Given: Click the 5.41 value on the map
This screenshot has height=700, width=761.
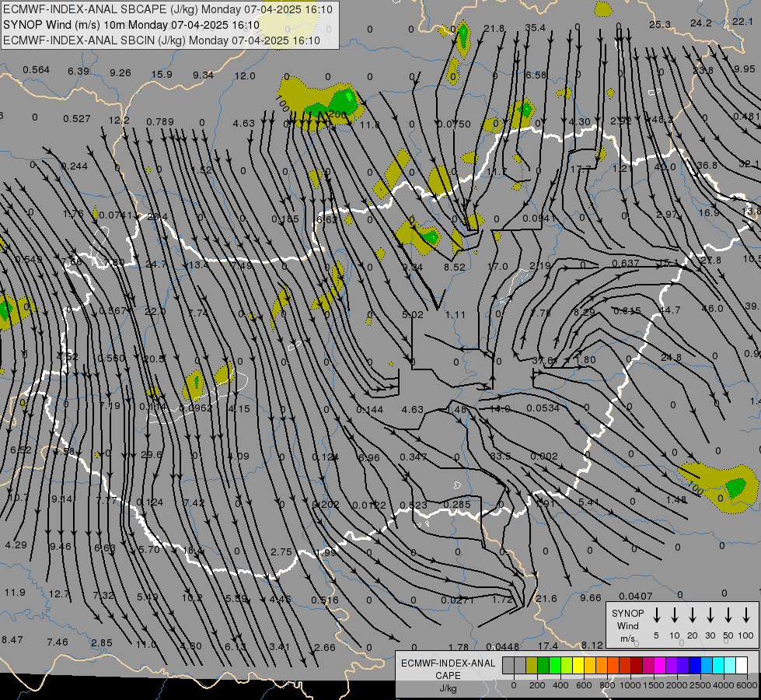Looking at the screenshot, I should click(588, 502).
